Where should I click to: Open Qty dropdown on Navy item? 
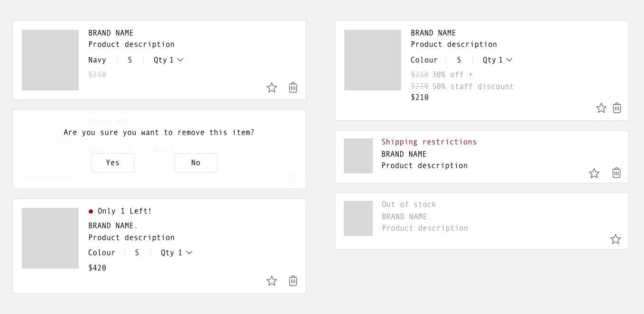(x=168, y=60)
